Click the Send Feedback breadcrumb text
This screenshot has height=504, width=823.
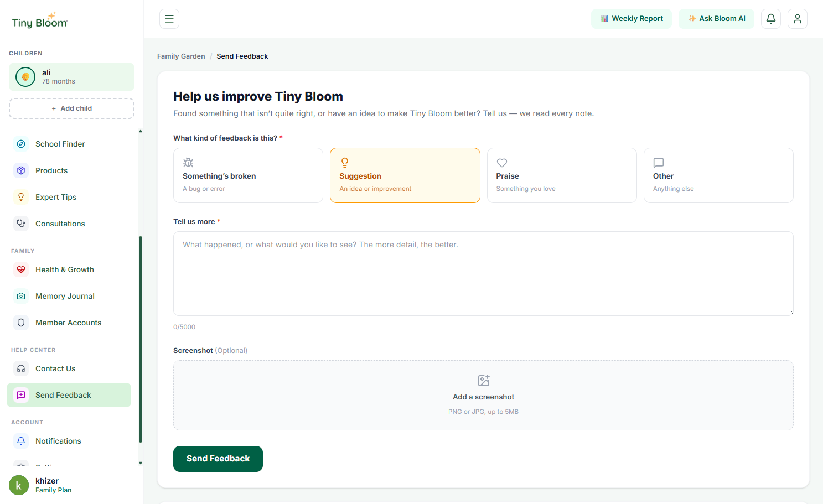pyautogui.click(x=242, y=56)
